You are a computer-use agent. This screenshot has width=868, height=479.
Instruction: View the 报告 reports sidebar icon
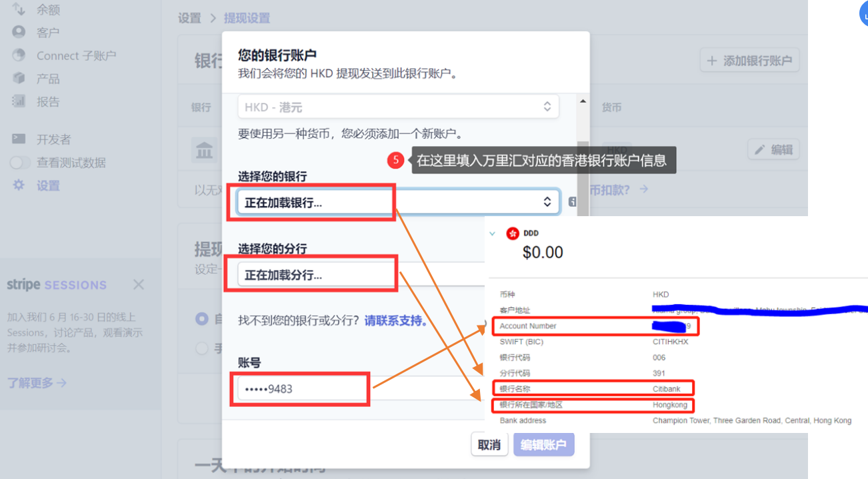click(x=18, y=101)
